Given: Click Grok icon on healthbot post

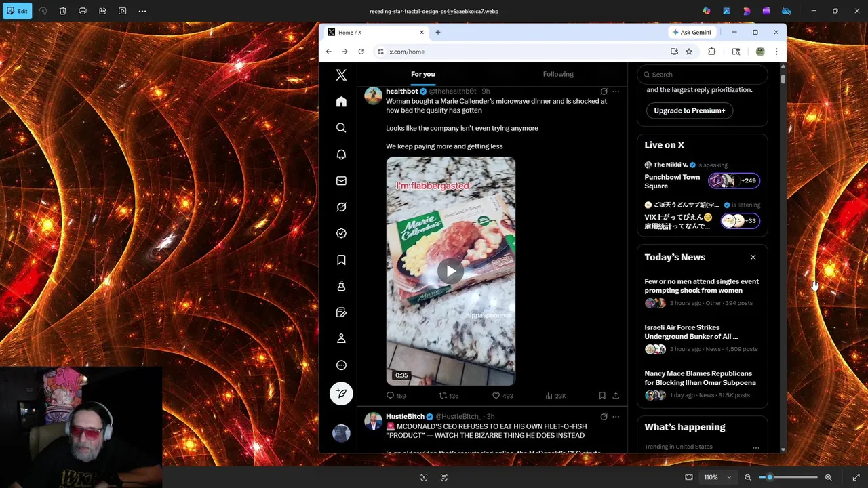Looking at the screenshot, I should (x=604, y=91).
